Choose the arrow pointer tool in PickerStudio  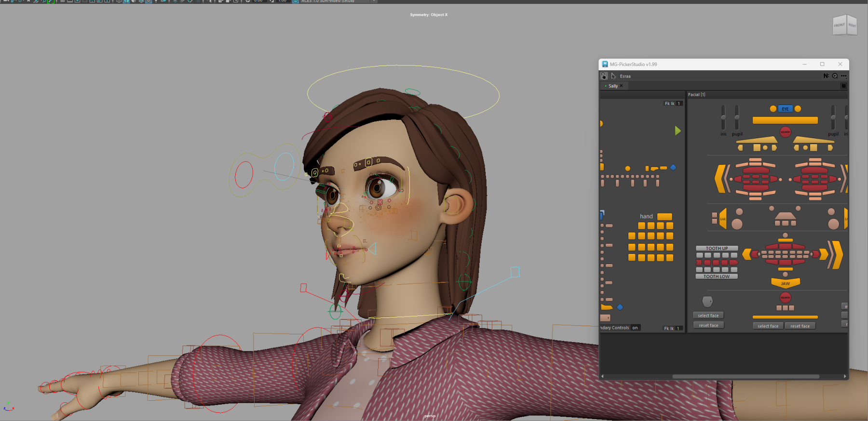pos(613,76)
